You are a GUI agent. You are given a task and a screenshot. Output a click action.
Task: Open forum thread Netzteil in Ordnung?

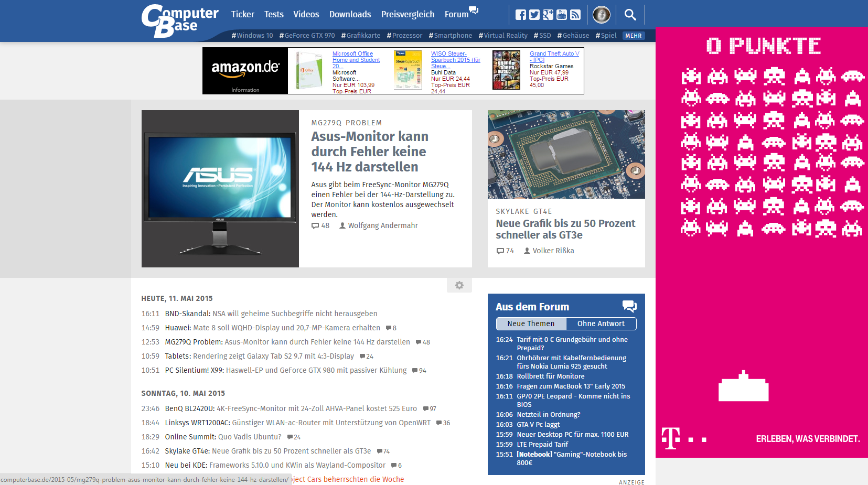549,414
